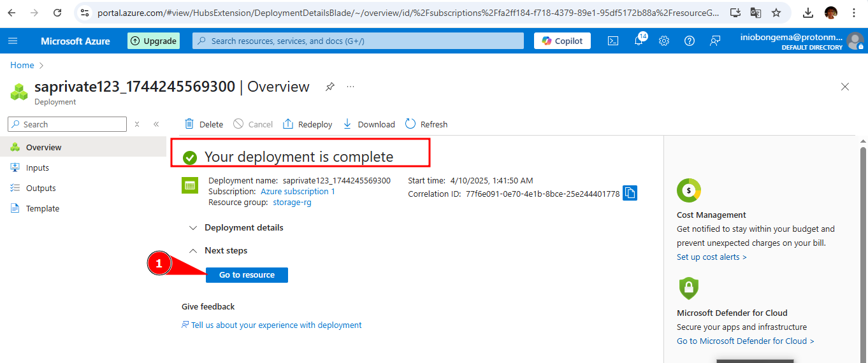This screenshot has height=363, width=868.
Task: Collapse the Next steps section
Action: pos(219,250)
